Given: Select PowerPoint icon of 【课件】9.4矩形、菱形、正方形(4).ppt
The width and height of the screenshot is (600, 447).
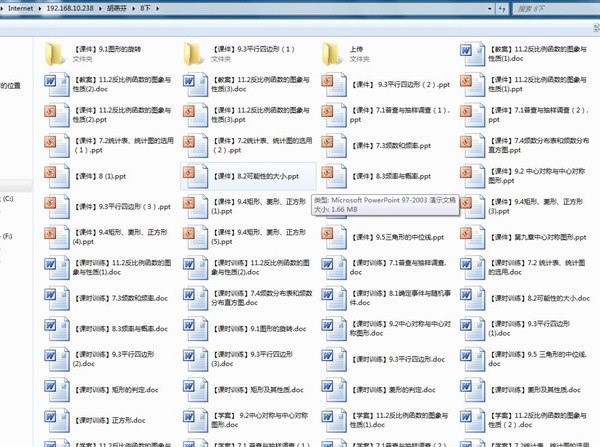Looking at the screenshot, I should point(57,238).
